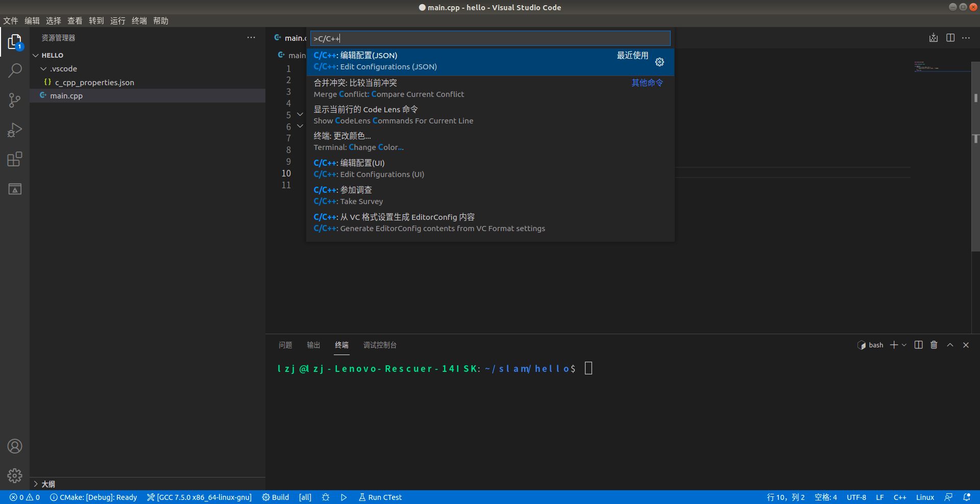The image size is (980, 504).
Task: Open the 选择 menu
Action: (54, 21)
